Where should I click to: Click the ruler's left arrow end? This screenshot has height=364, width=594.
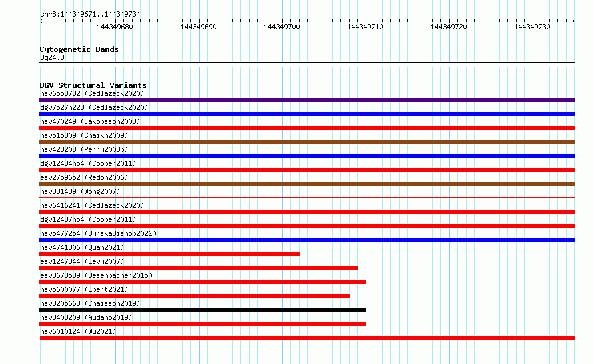pyautogui.click(x=41, y=21)
